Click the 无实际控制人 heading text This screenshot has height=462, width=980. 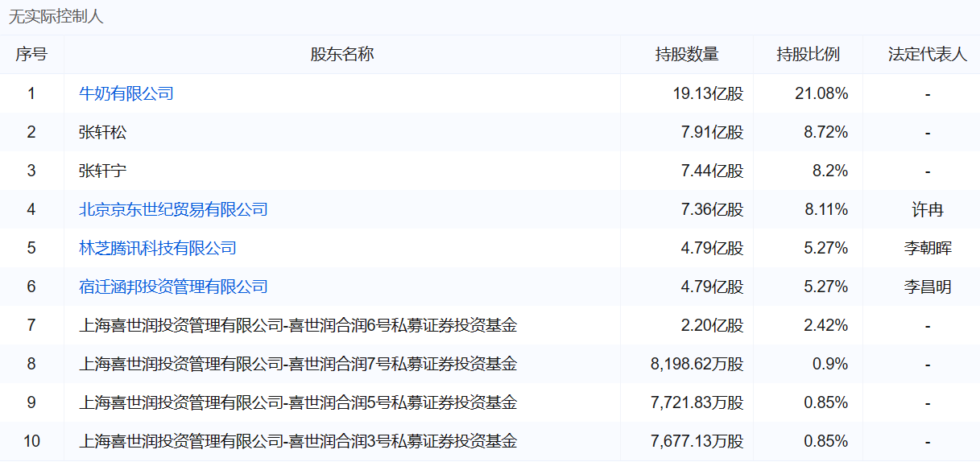pos(56,17)
